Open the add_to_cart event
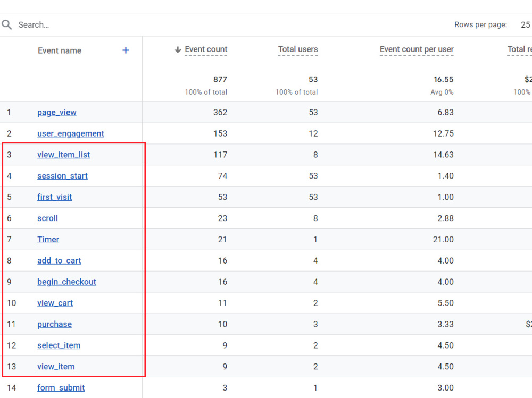Screen dimensions: 532x398 60,261
